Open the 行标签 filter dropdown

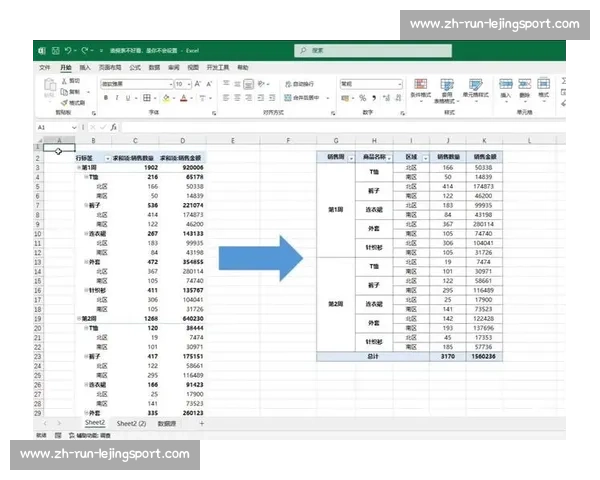pyautogui.click(x=106, y=158)
